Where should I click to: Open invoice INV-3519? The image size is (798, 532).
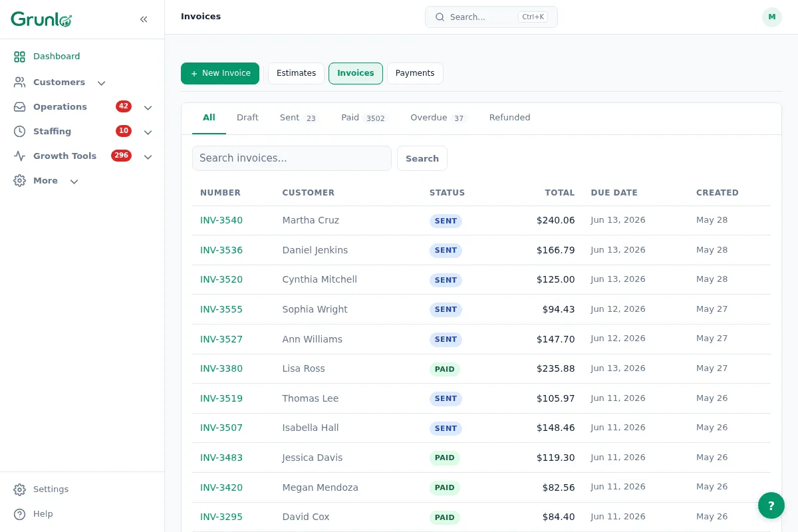221,398
